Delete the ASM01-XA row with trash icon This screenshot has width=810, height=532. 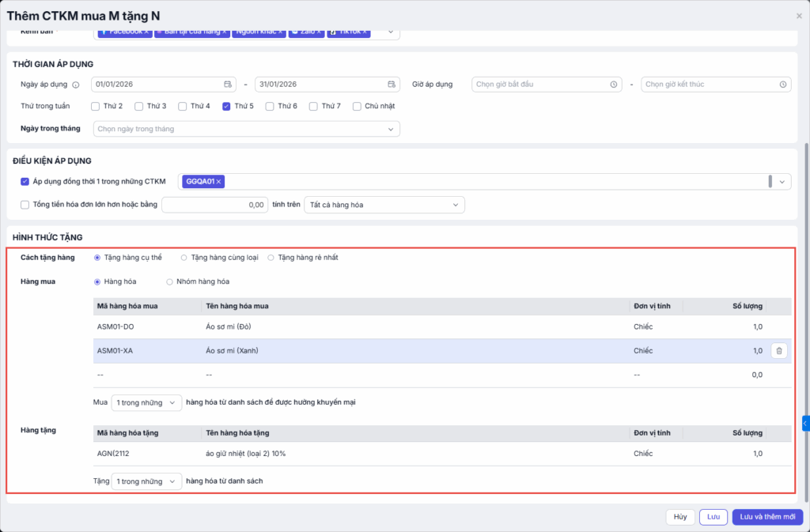778,351
